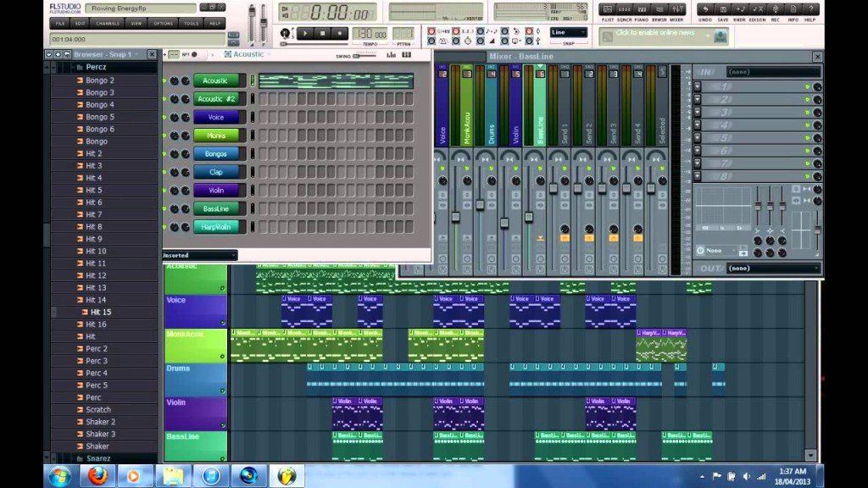Viewport: 868px width, 488px height.
Task: Open the Acoustic pattern name dropdown
Action: pyautogui.click(x=248, y=54)
